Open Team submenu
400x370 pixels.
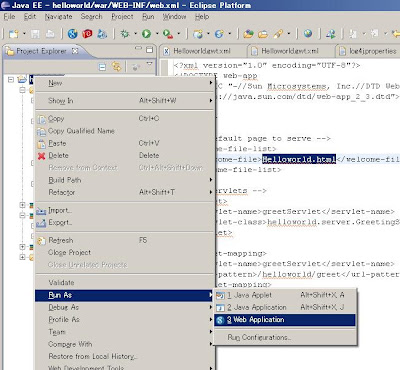pos(125,332)
